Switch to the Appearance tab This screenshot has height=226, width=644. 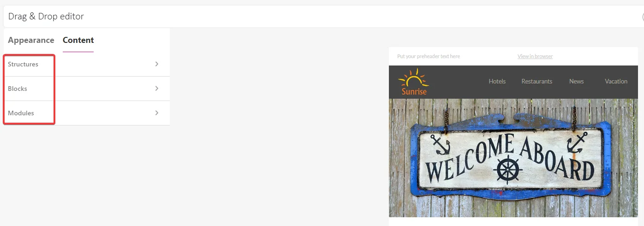pos(31,40)
